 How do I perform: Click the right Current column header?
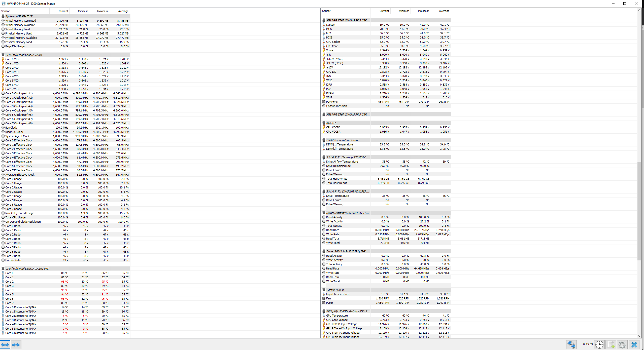click(384, 11)
